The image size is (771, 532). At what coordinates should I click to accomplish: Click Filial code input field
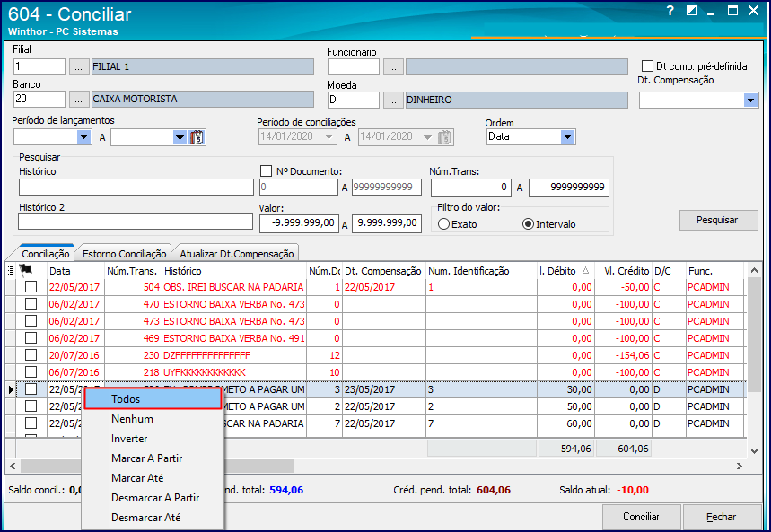39,67
